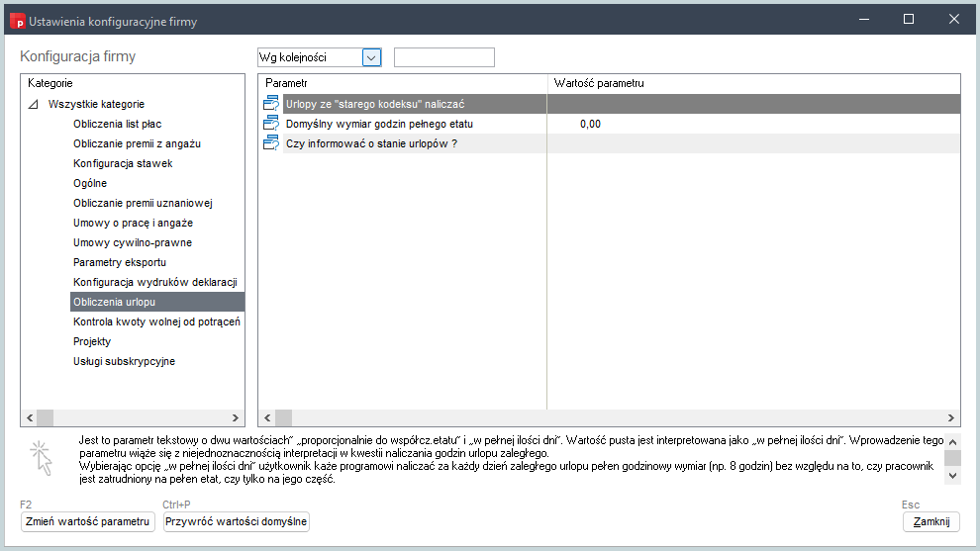Image resolution: width=980 pixels, height=551 pixels.
Task: Click the categories panel horizontal scrollbar thumb
Action: (45, 417)
